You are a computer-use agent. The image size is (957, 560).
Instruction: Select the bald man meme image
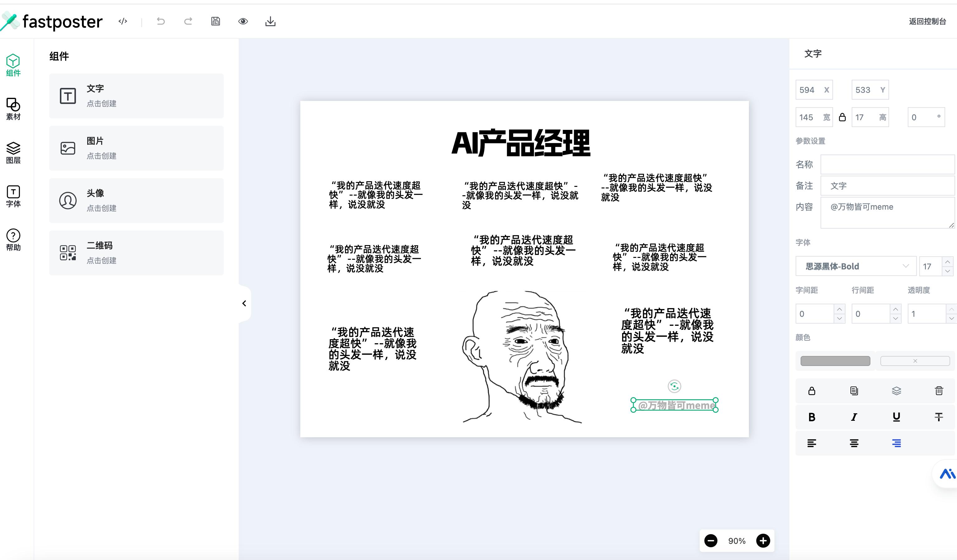click(x=521, y=357)
